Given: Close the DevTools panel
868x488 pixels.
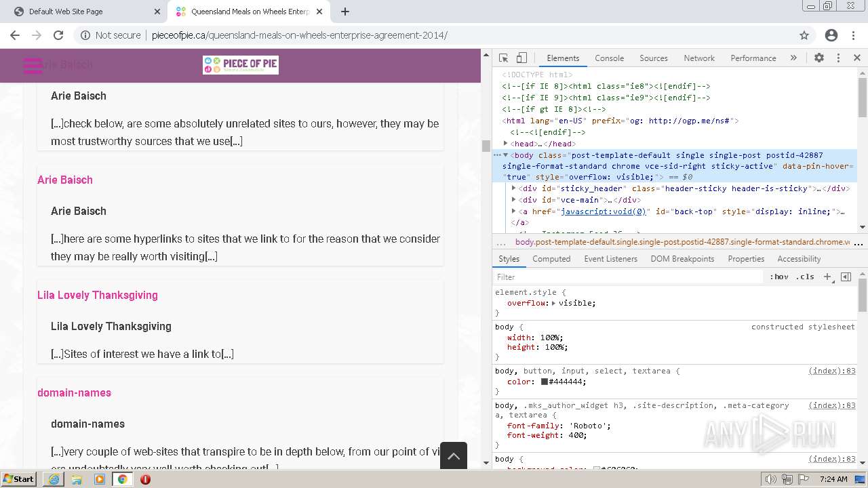Looking at the screenshot, I should (x=856, y=58).
